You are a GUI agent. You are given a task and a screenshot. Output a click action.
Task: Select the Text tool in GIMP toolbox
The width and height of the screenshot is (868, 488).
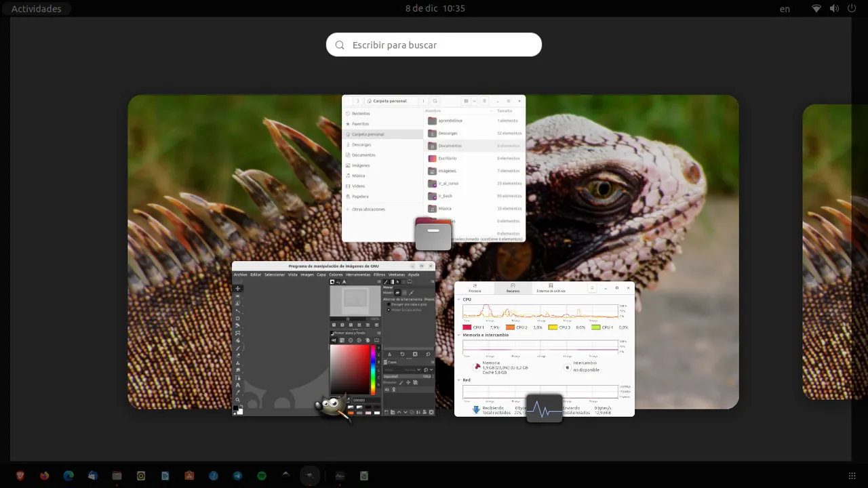point(238,385)
